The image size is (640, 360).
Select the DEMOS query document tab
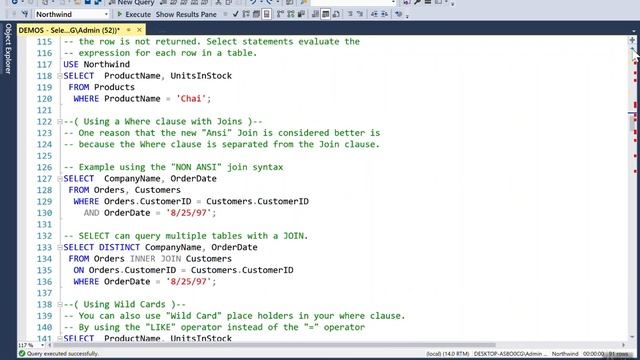click(69, 30)
